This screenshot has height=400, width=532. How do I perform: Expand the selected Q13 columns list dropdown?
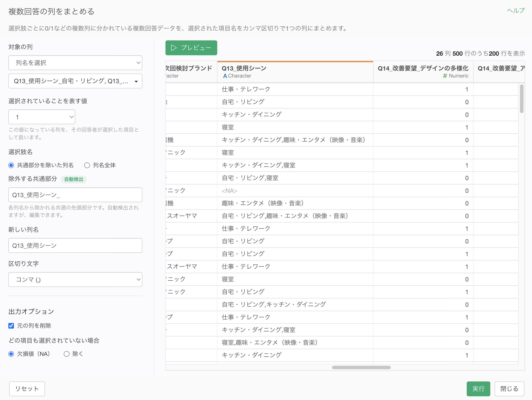pyautogui.click(x=75, y=81)
